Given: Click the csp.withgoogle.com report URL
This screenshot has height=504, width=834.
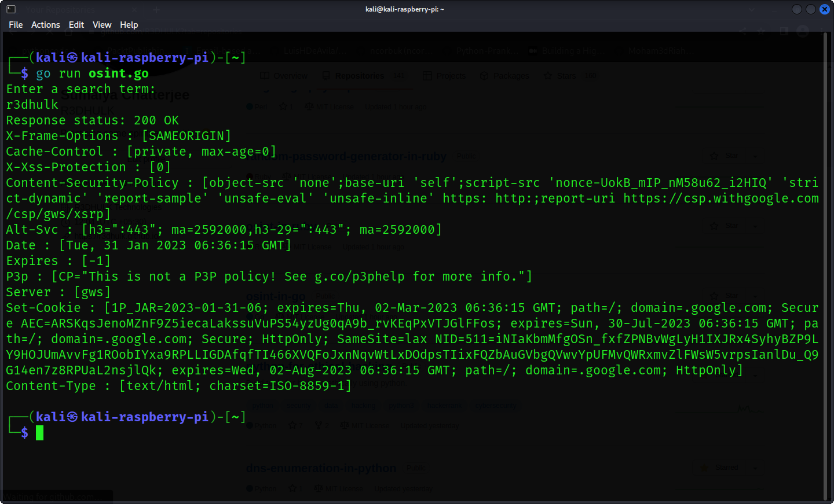Looking at the screenshot, I should pyautogui.click(x=721, y=198).
